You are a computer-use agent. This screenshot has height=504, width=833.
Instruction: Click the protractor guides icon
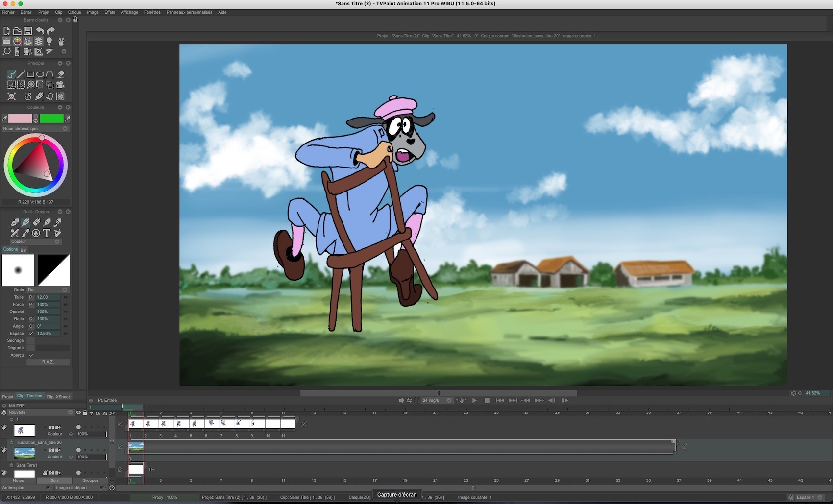point(39,51)
